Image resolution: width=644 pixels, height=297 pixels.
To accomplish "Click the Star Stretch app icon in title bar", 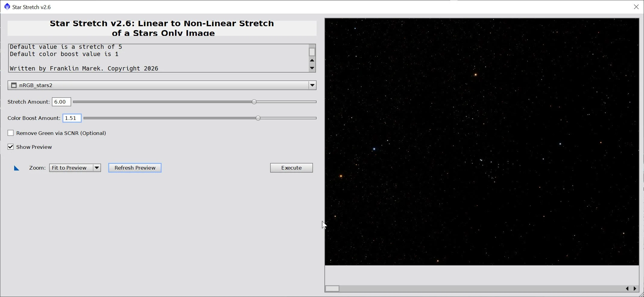I will tap(7, 7).
